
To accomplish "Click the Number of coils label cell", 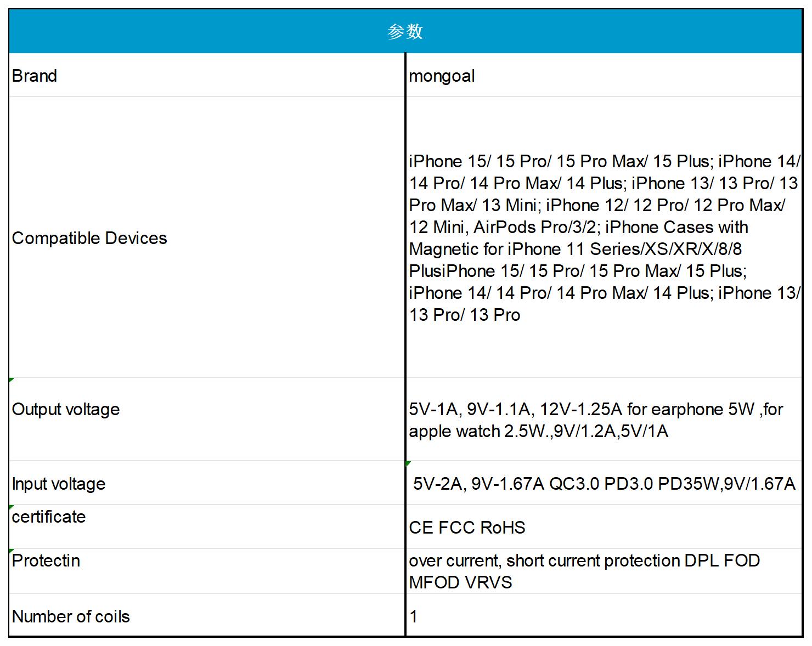I will [x=207, y=615].
